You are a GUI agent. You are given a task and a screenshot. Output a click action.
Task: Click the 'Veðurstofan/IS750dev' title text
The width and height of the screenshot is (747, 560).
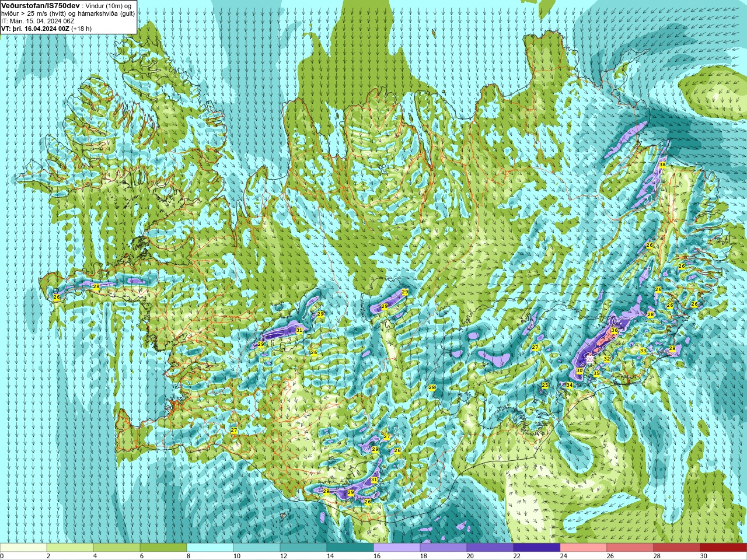pyautogui.click(x=40, y=5)
